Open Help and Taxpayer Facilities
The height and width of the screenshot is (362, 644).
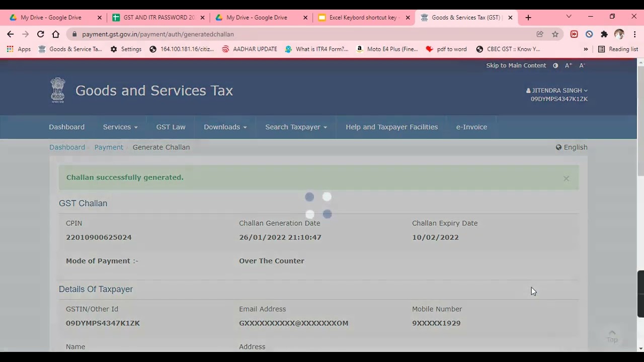pos(391,127)
